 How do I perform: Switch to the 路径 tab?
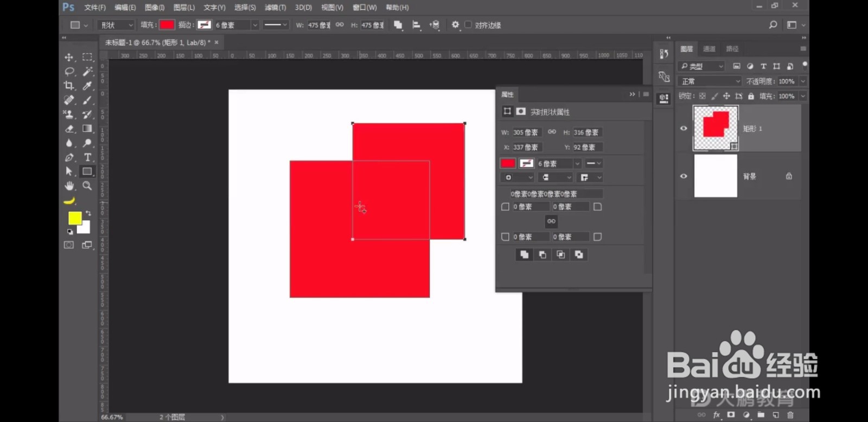click(732, 49)
